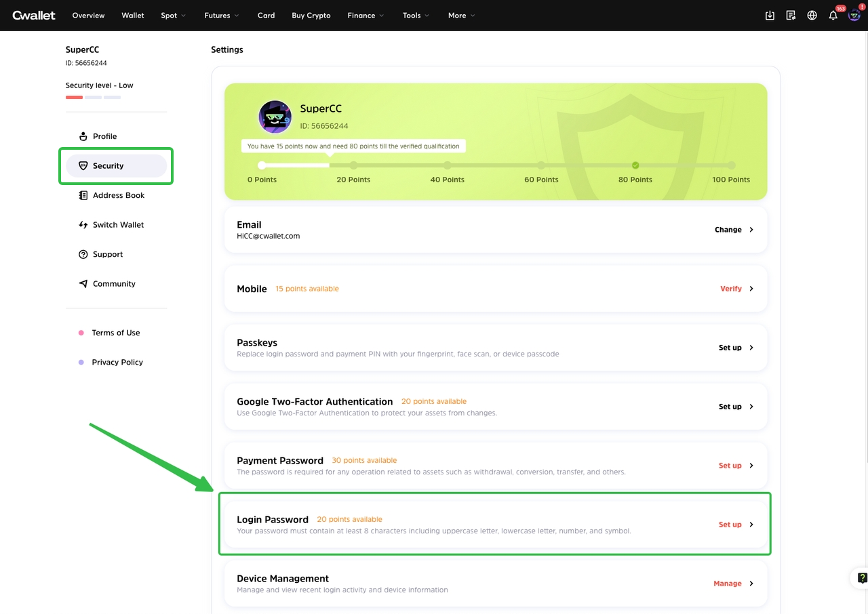Screen dimensions: 868x614
Task: Click the user avatar in top bar
Action: point(854,15)
